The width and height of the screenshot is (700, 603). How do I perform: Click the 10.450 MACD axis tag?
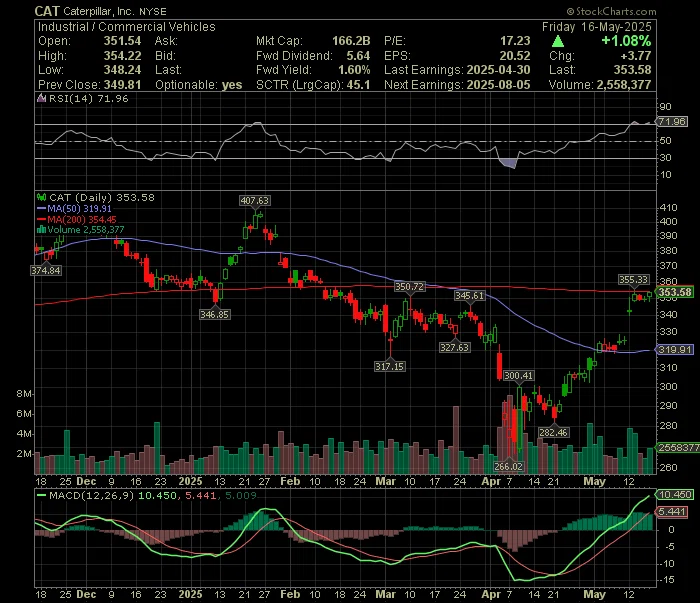(675, 495)
